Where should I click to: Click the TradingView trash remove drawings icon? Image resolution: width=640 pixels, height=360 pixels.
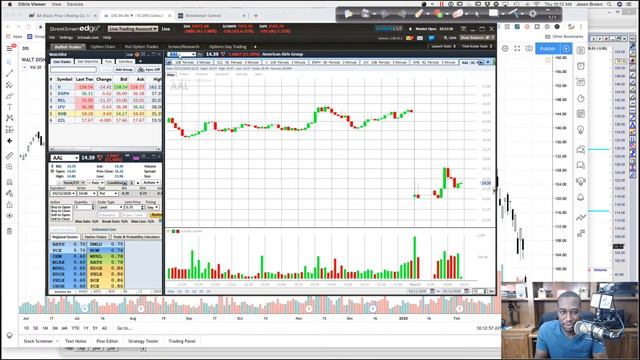(9, 231)
